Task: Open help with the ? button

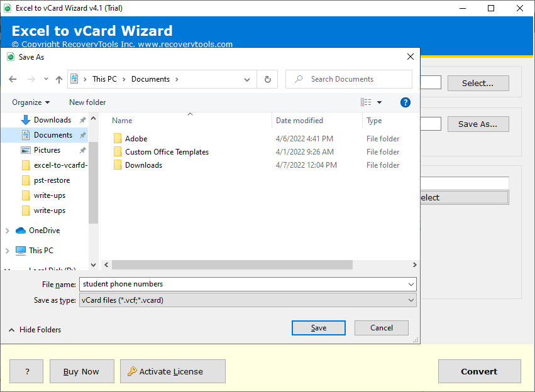Action: pyautogui.click(x=26, y=371)
